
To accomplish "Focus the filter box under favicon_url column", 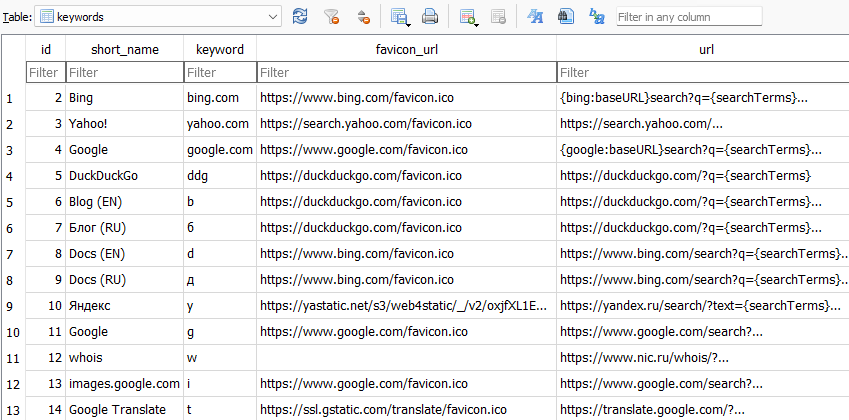I will pos(407,72).
